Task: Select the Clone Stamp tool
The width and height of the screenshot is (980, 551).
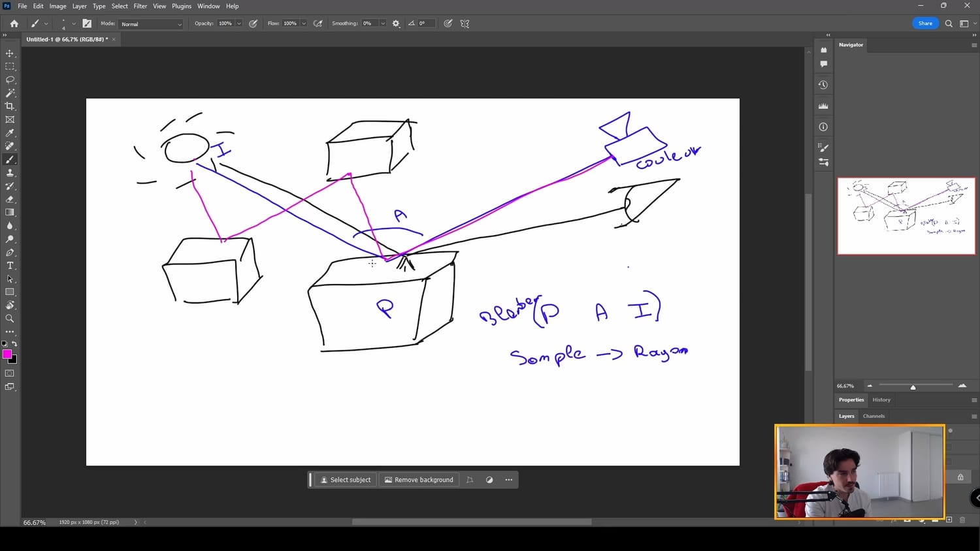Action: pos(10,173)
